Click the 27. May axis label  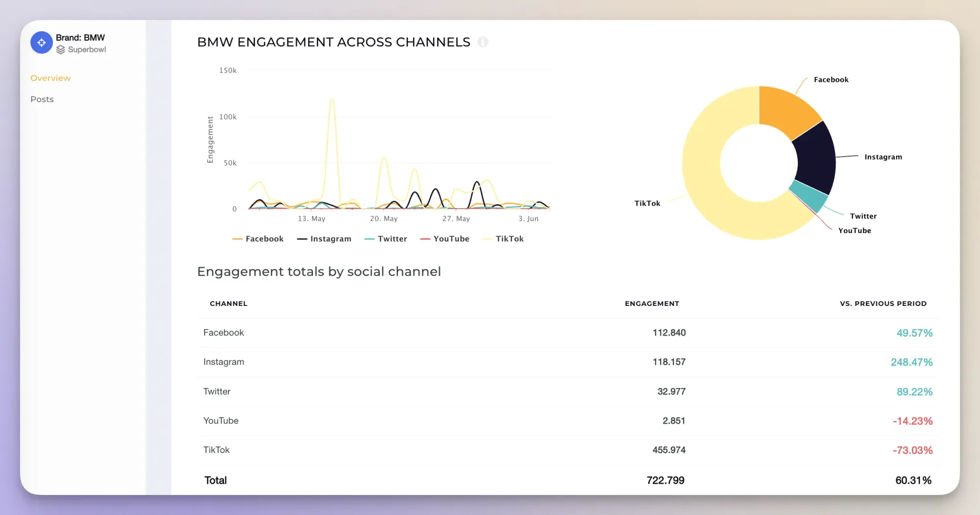click(x=456, y=219)
